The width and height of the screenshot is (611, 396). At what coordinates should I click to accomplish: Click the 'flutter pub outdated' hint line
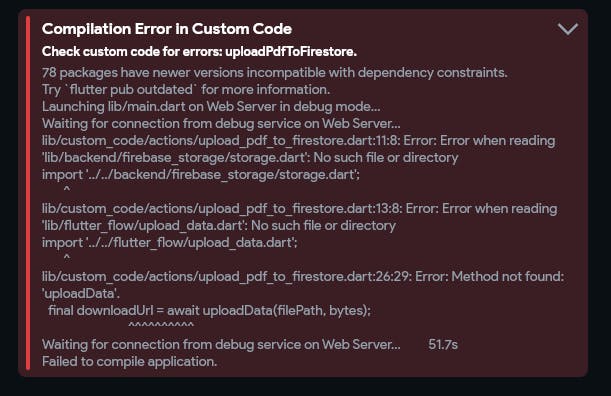(186, 90)
